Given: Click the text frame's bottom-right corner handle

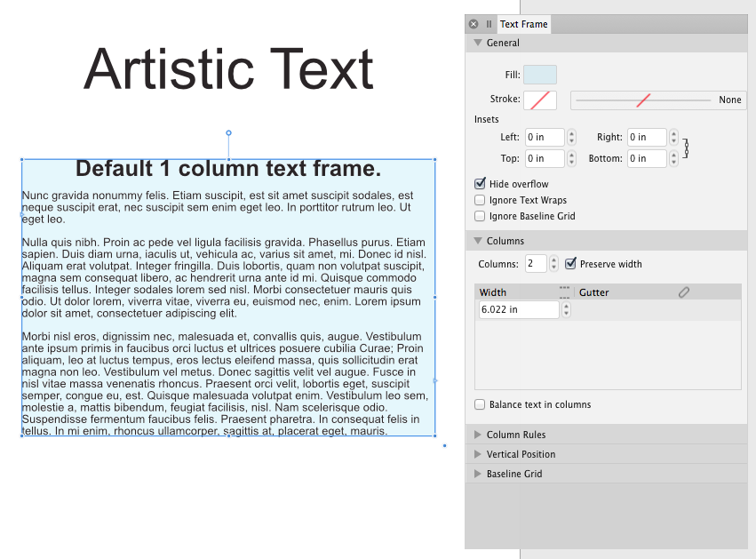Looking at the screenshot, I should [x=435, y=436].
